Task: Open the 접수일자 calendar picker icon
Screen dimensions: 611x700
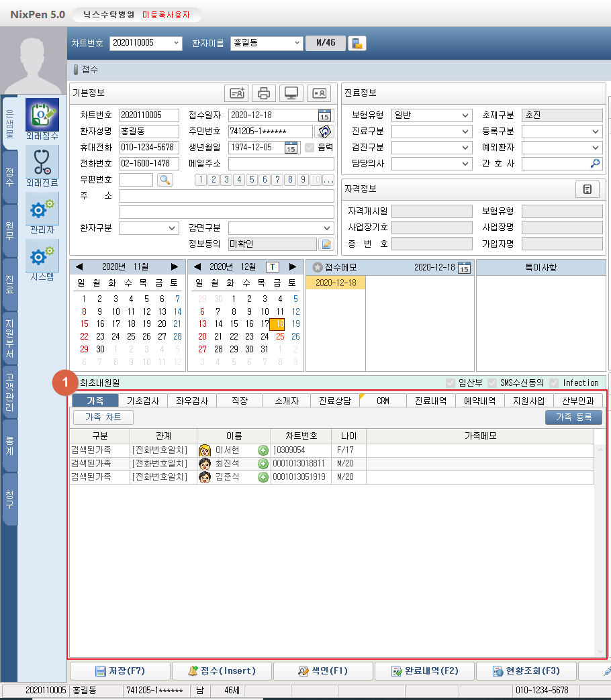Action: click(325, 115)
